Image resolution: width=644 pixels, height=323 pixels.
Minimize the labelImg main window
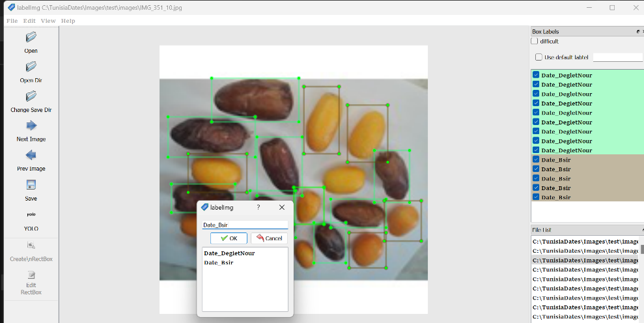click(589, 7)
